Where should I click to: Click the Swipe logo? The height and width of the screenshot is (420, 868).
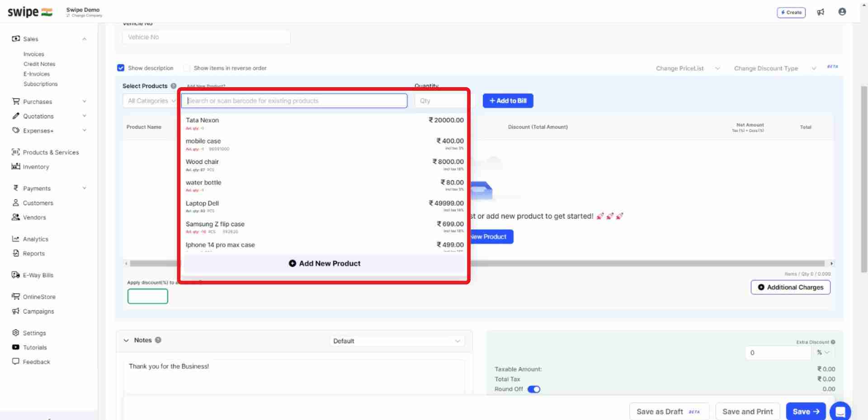click(30, 12)
